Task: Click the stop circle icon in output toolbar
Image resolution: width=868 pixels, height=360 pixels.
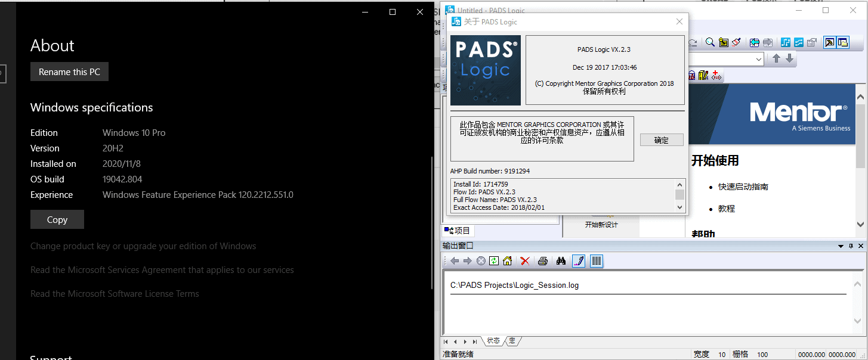Action: click(x=481, y=261)
